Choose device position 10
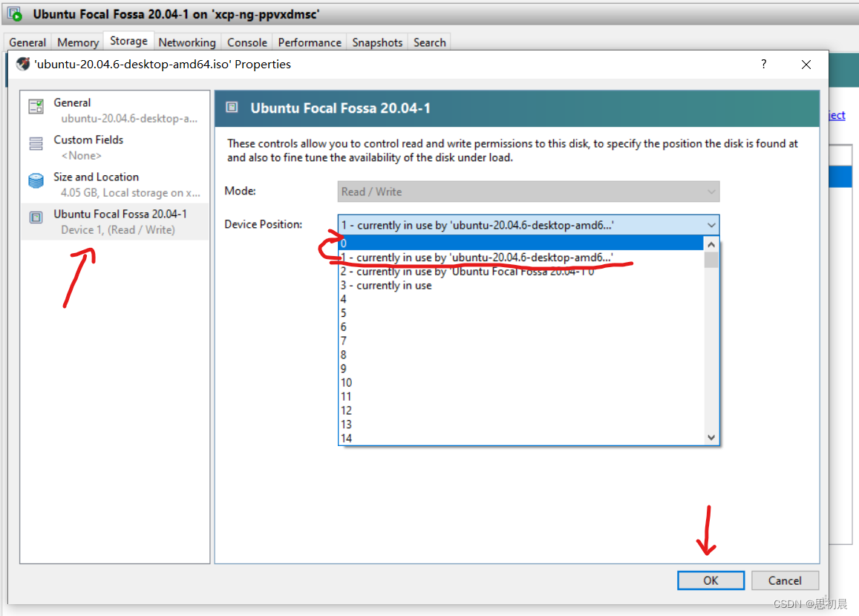Screen dimensions: 859x616 tap(521, 383)
